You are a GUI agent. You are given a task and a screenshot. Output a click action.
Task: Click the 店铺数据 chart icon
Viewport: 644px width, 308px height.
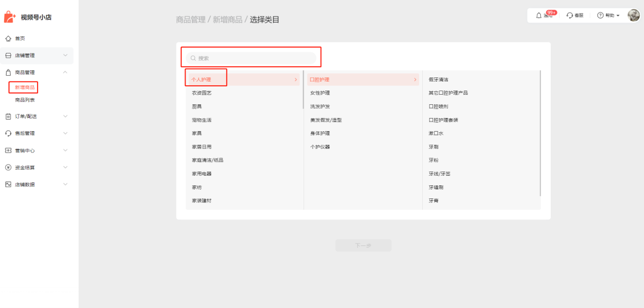click(x=8, y=185)
